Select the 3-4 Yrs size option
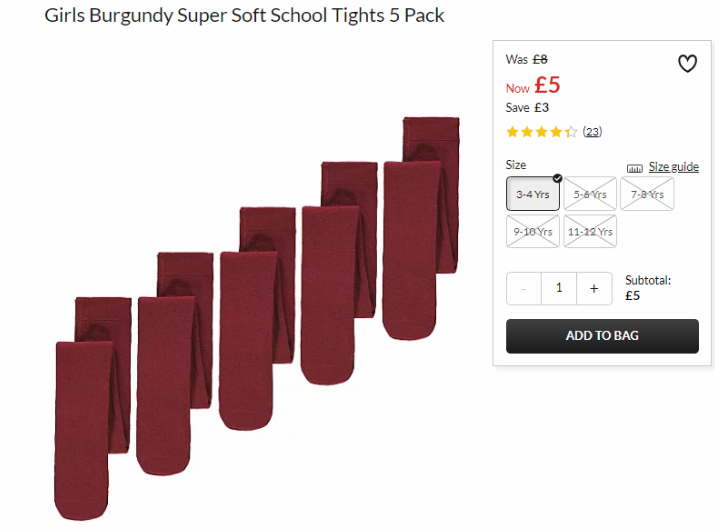This screenshot has height=532, width=715. [533, 194]
